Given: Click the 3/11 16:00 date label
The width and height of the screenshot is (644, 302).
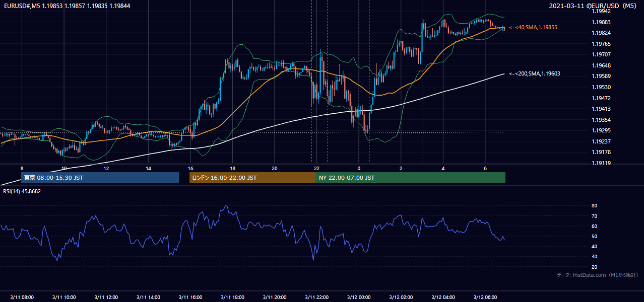Looking at the screenshot, I should point(190,297).
